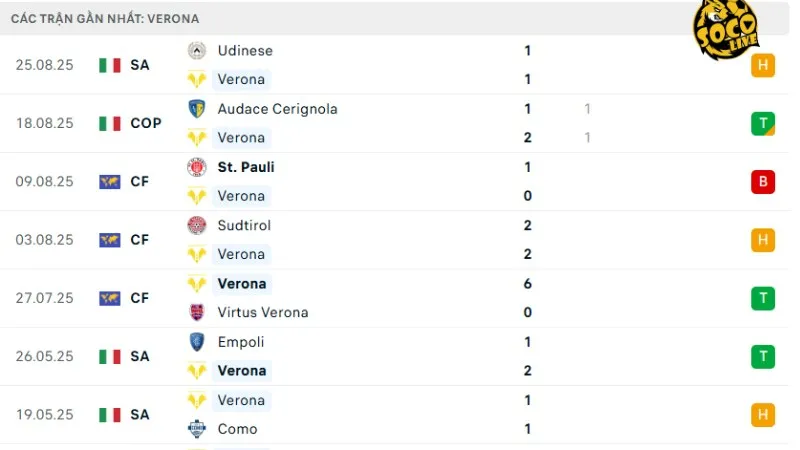This screenshot has height=450, width=800.
Task: Click the Audace Cerignola team crest
Action: 197,108
